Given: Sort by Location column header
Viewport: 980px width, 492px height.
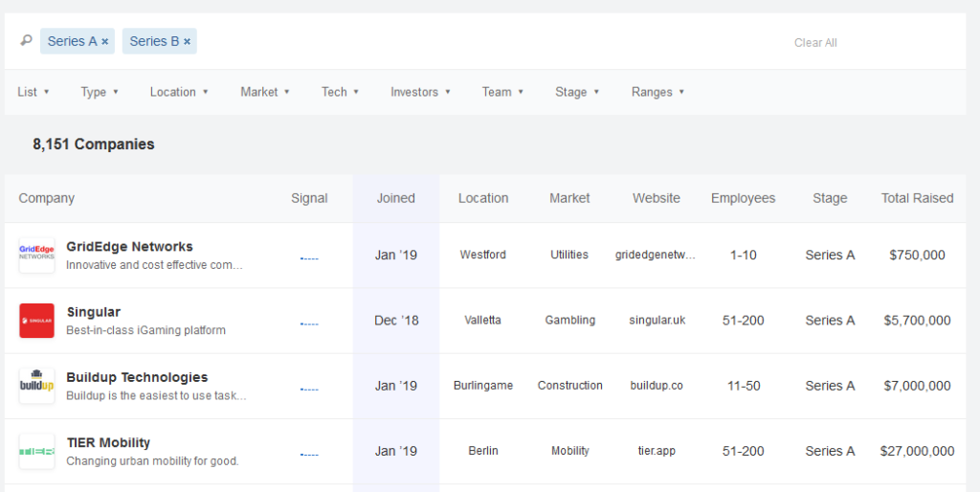Looking at the screenshot, I should (x=483, y=198).
